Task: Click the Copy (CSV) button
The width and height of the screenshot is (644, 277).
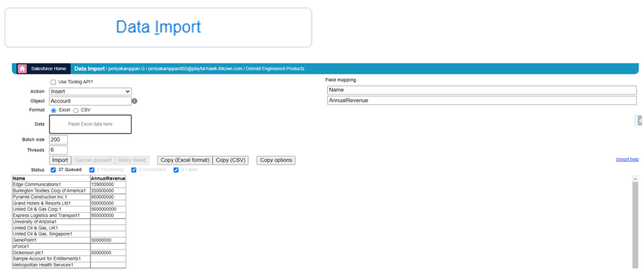Action: [230, 160]
